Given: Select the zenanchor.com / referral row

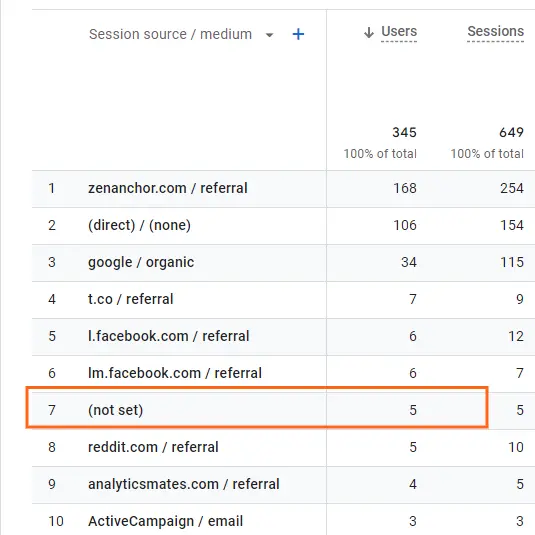Looking at the screenshot, I should 284,189.
